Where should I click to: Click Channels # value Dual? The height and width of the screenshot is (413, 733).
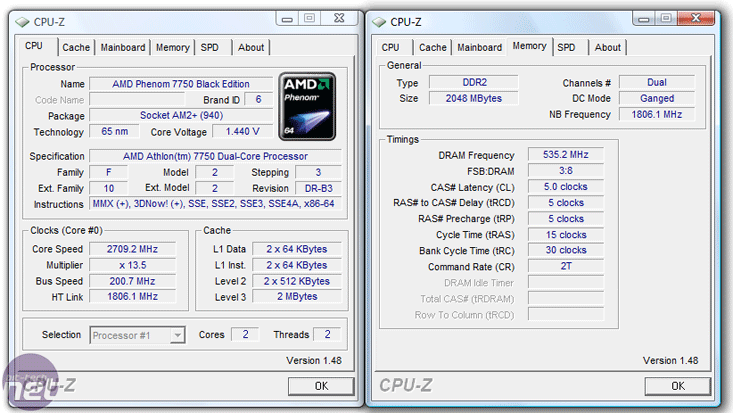[x=657, y=82]
